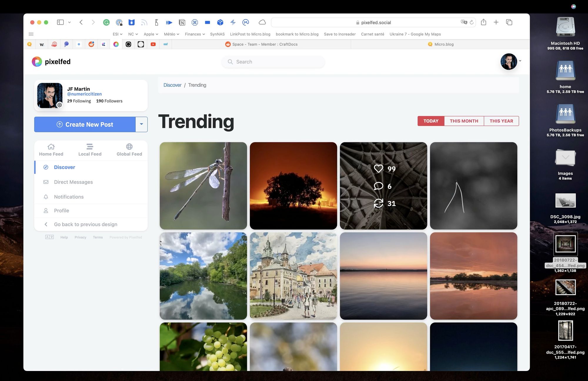Switch trending range to THIS YEAR

coord(501,121)
